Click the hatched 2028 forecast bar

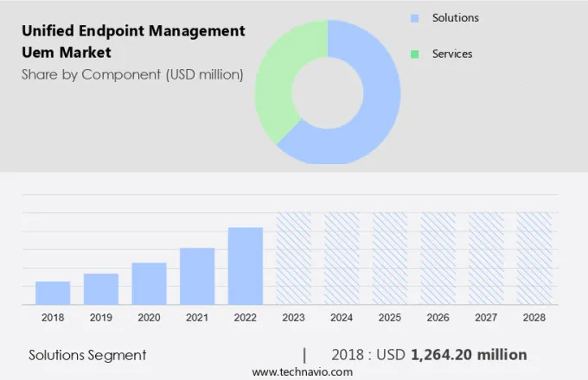click(534, 258)
